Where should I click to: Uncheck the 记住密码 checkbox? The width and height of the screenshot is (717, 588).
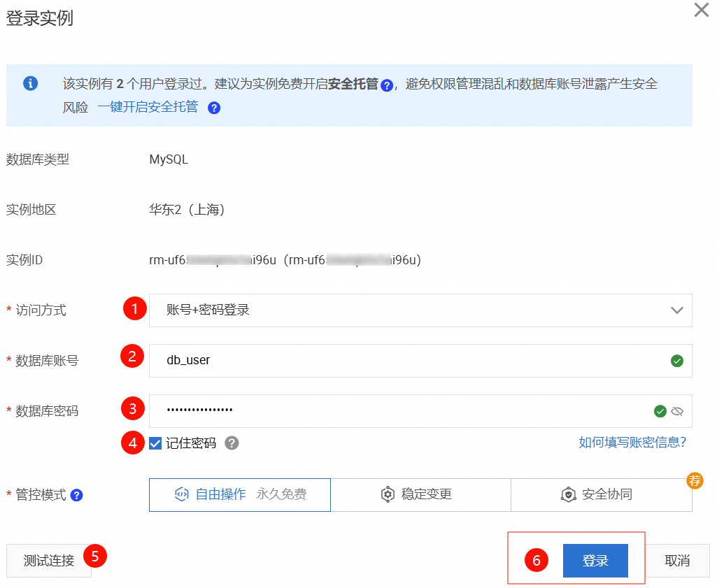(x=155, y=442)
